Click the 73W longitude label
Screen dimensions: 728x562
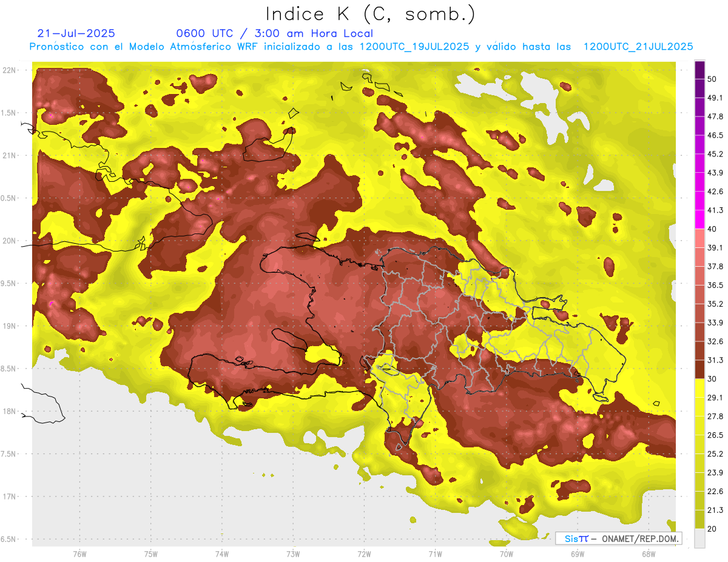(x=293, y=554)
